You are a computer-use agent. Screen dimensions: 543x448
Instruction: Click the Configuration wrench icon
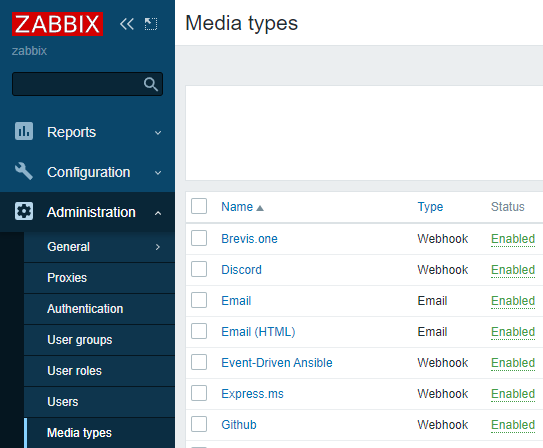24,171
